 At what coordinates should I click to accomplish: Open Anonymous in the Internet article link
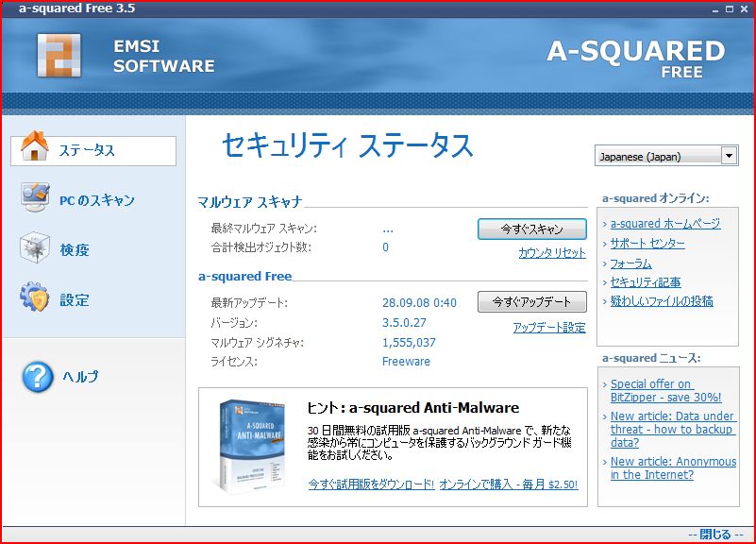coord(673,468)
